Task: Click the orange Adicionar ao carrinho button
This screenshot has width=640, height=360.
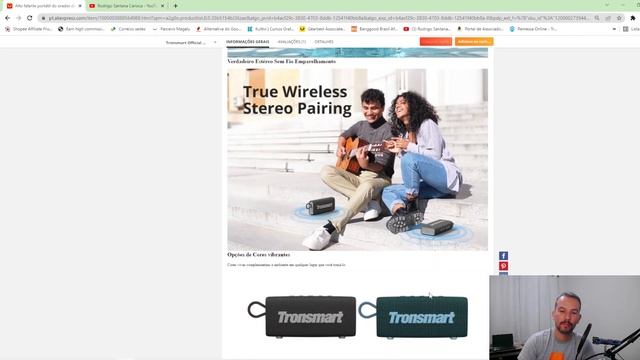Action: [474, 41]
